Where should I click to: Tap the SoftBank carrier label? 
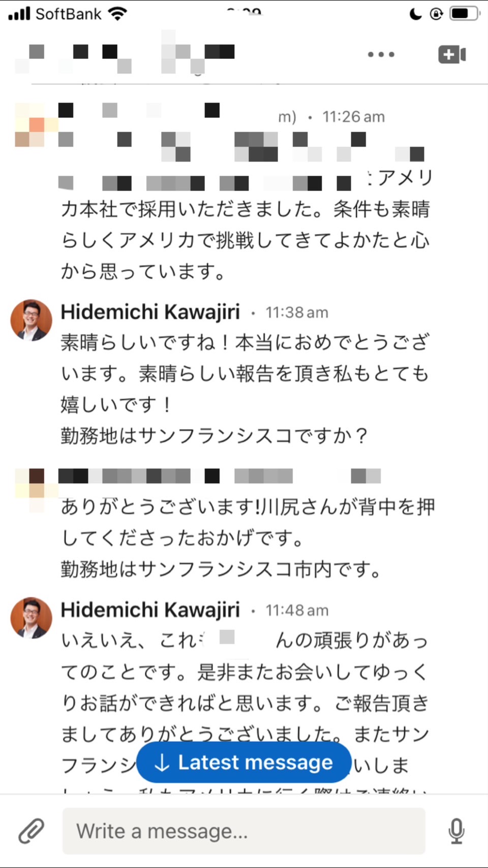click(68, 14)
